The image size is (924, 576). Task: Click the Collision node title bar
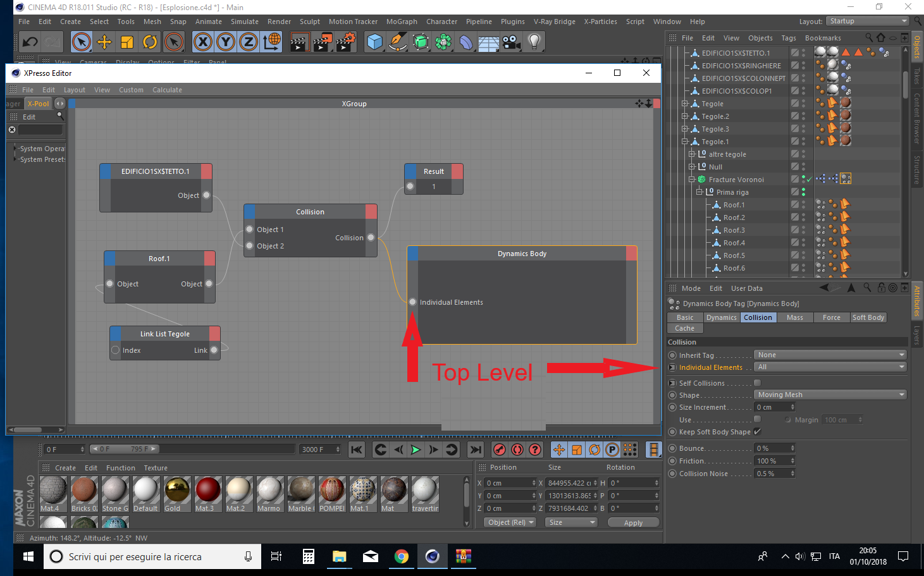pyautogui.click(x=311, y=212)
